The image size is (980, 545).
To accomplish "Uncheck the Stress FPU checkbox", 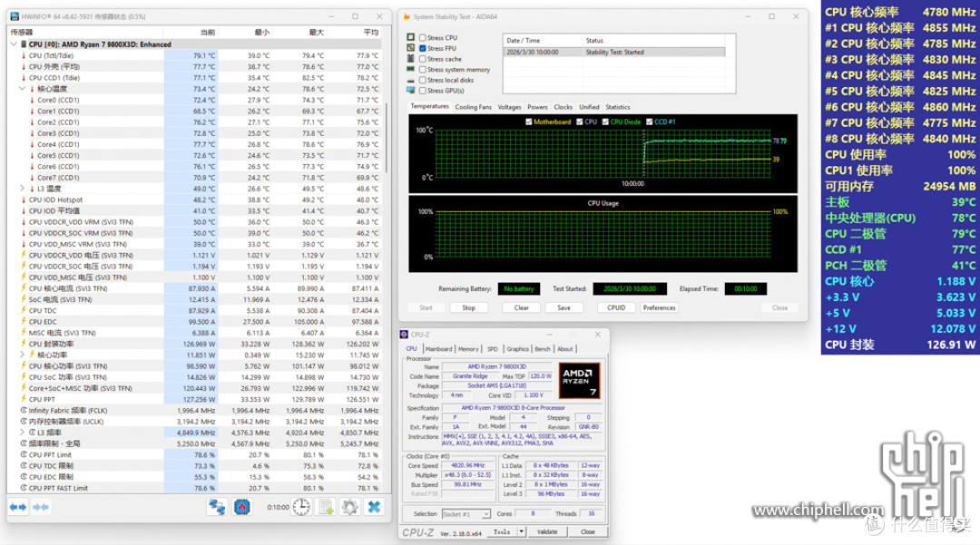I will click(423, 48).
